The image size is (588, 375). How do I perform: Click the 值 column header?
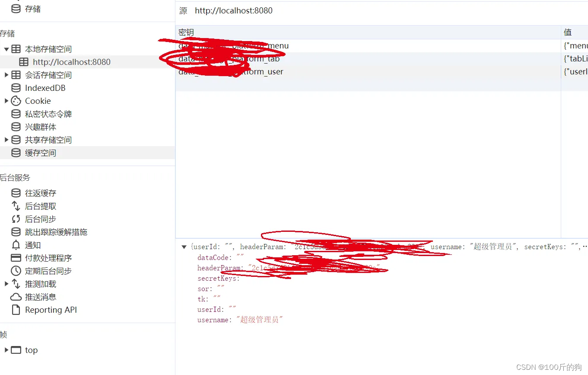coord(575,32)
